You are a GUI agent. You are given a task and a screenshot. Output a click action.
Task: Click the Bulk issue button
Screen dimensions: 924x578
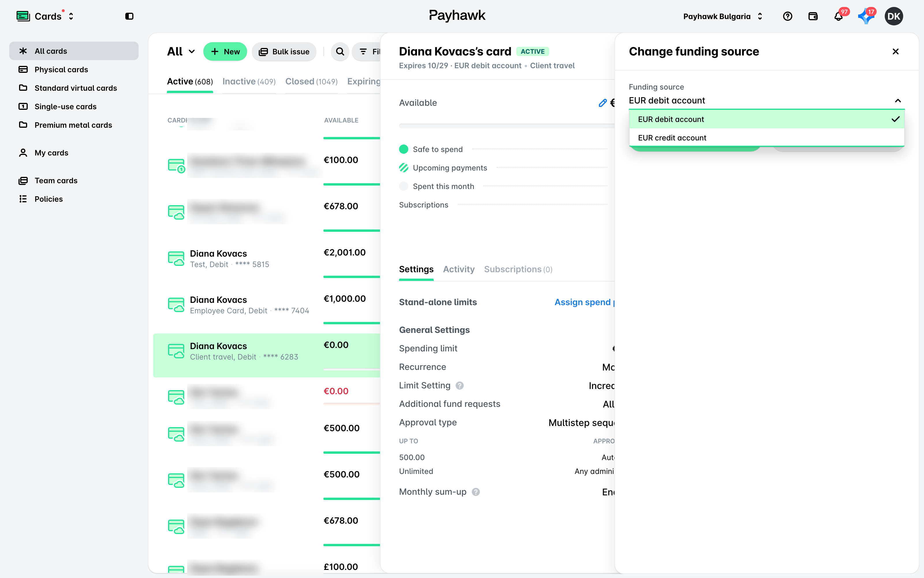click(x=284, y=52)
